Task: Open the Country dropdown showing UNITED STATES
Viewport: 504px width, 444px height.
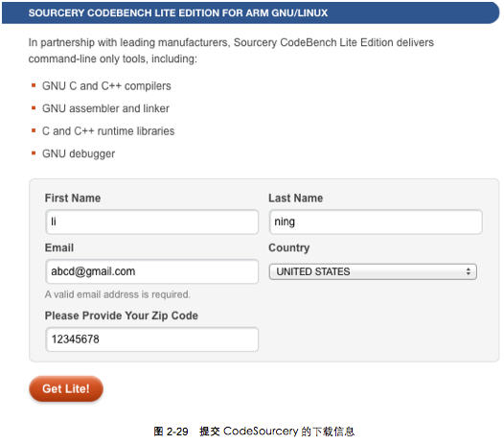Action: click(x=373, y=271)
